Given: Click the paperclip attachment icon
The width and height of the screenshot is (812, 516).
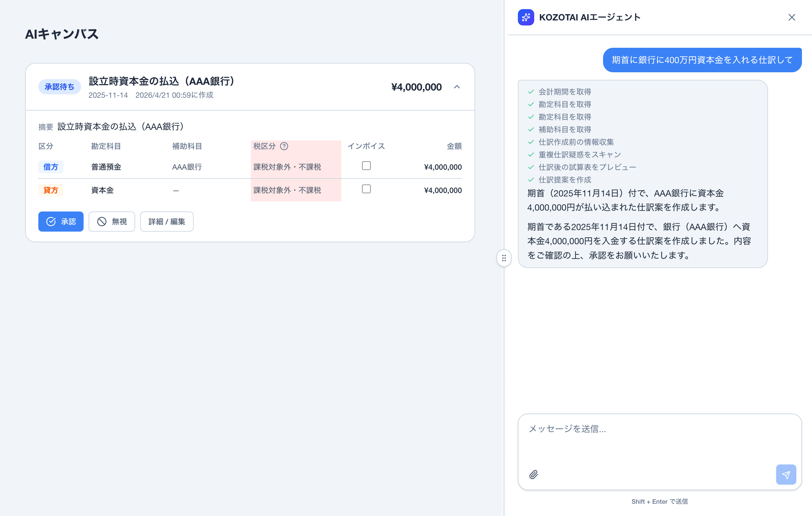Looking at the screenshot, I should tap(534, 475).
